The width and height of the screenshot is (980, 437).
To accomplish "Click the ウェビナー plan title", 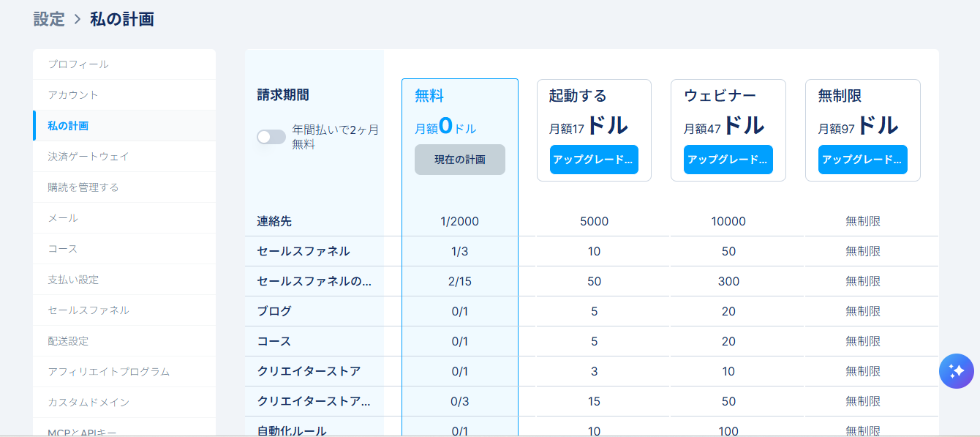I will (x=720, y=96).
